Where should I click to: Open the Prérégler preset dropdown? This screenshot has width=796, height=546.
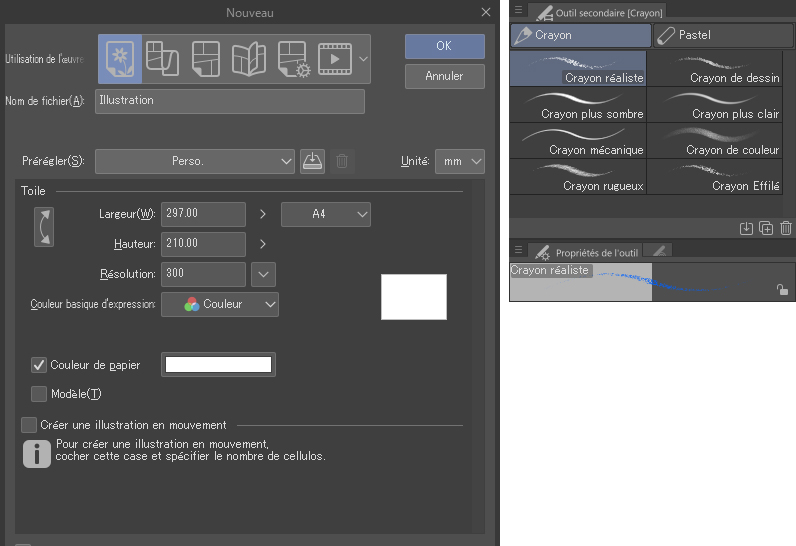click(195, 161)
